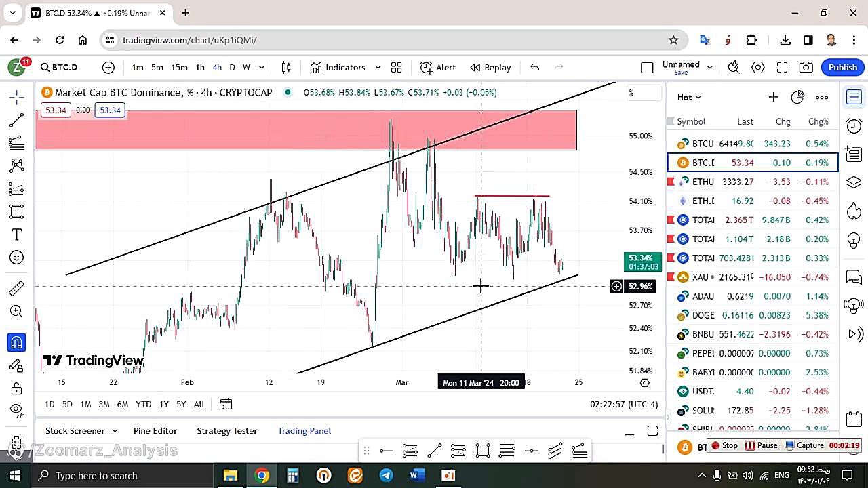This screenshot has width=868, height=488.
Task: Click Stop on the screen recorder
Action: (724, 445)
